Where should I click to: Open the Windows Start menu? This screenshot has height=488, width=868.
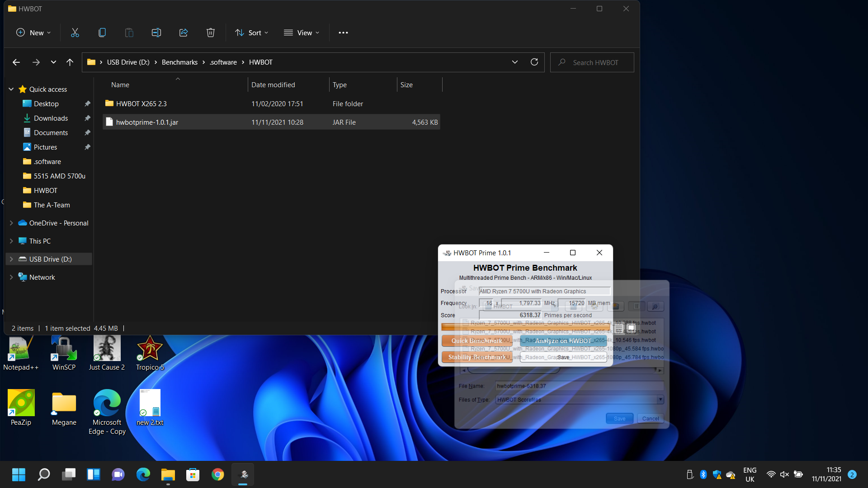coord(19,474)
